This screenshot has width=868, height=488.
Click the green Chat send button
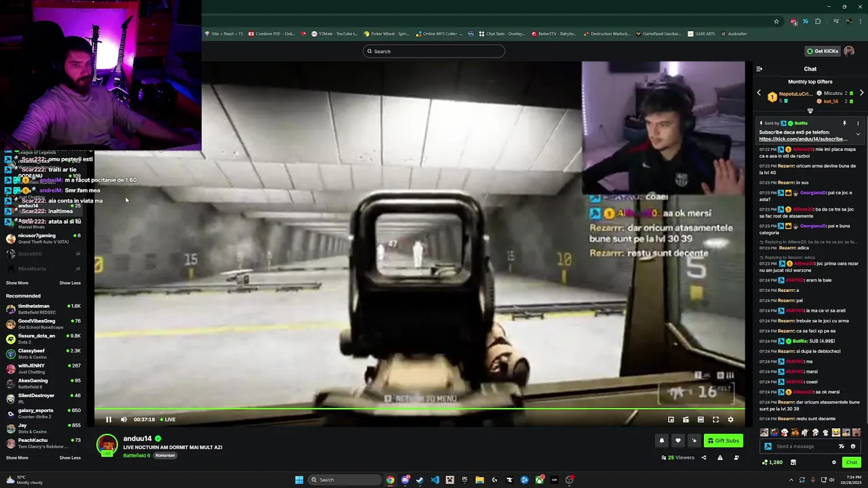[x=852, y=462]
